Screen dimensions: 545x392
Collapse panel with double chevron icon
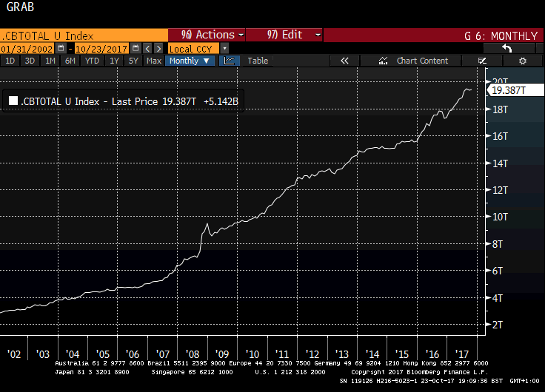pos(344,61)
